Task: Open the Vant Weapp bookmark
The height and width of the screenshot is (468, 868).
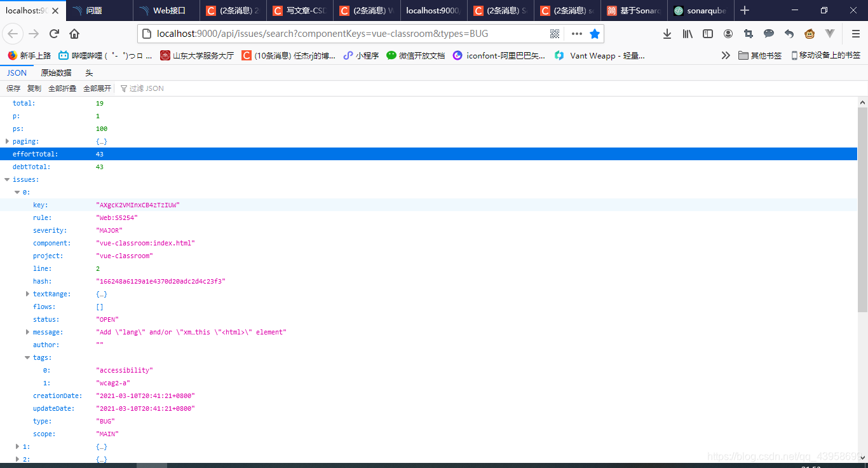Action: tap(599, 55)
